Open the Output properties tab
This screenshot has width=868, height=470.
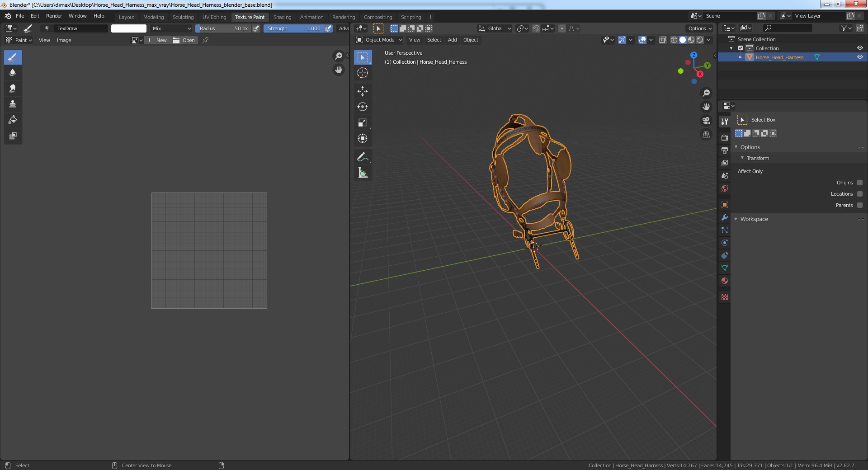click(x=725, y=150)
